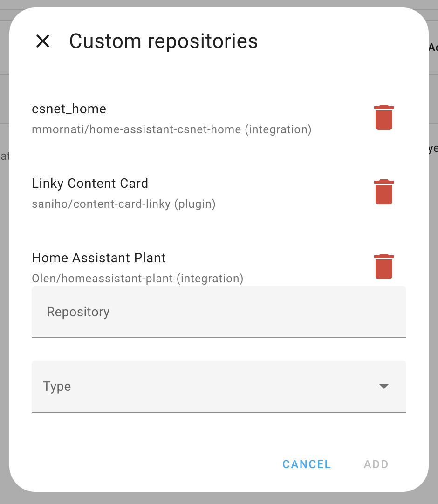Select the Linky Content Card entry
The height and width of the screenshot is (504, 438).
coord(89,183)
